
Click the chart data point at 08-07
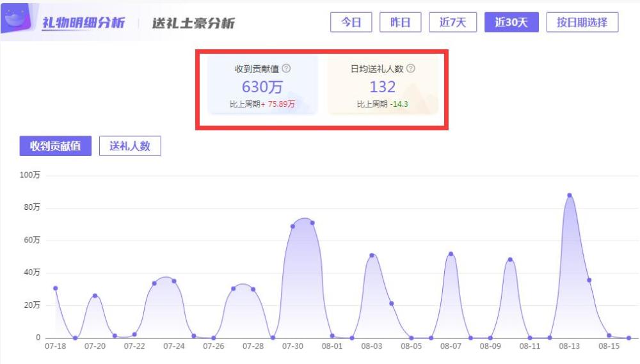point(451,254)
